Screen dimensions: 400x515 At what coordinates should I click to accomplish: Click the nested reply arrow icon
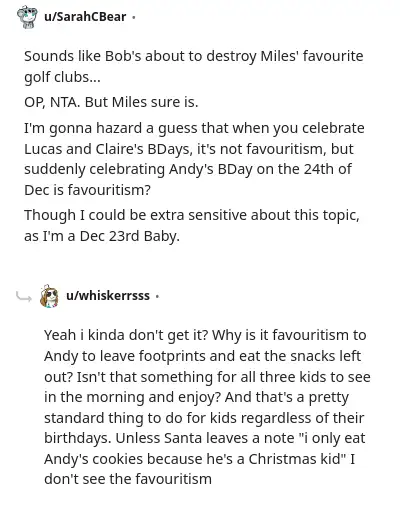tap(24, 296)
